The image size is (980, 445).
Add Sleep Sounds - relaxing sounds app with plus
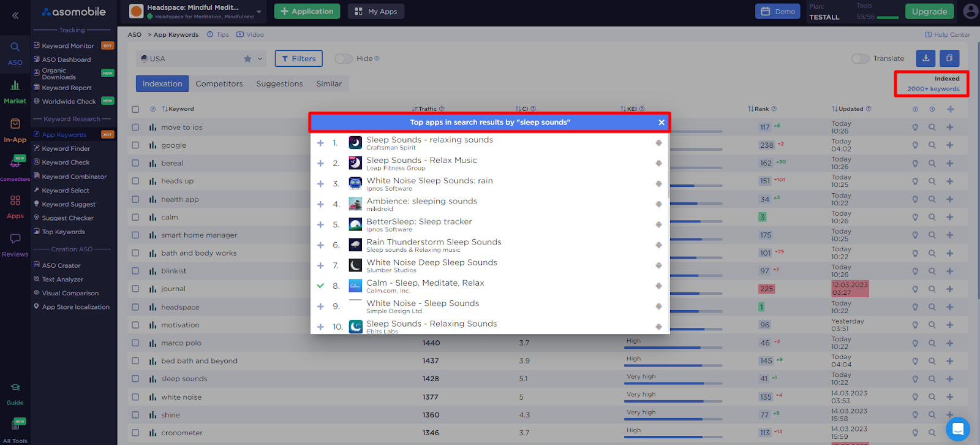pos(320,143)
